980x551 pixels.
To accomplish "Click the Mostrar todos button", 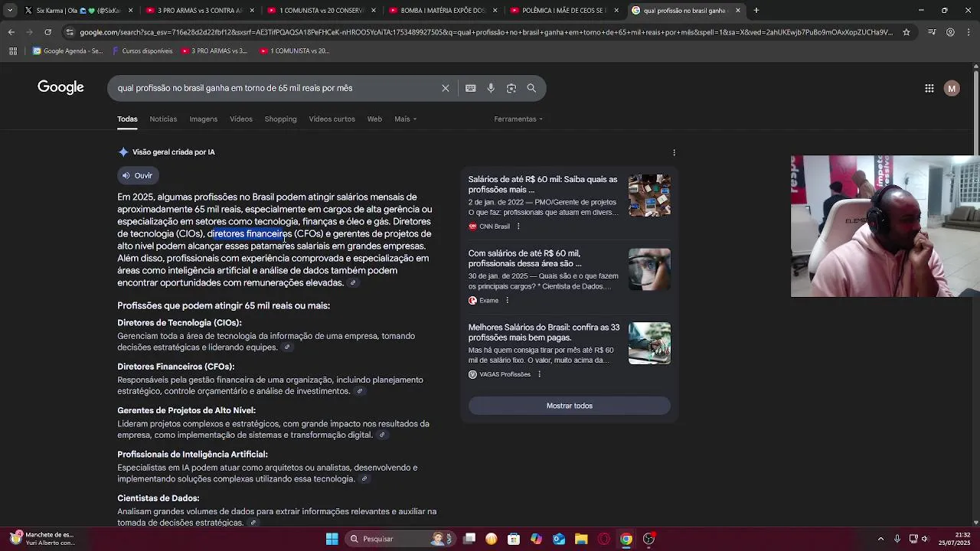I will (x=570, y=406).
